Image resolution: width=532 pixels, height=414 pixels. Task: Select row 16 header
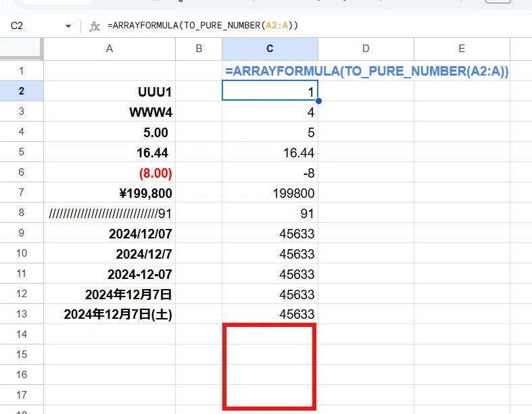22,375
